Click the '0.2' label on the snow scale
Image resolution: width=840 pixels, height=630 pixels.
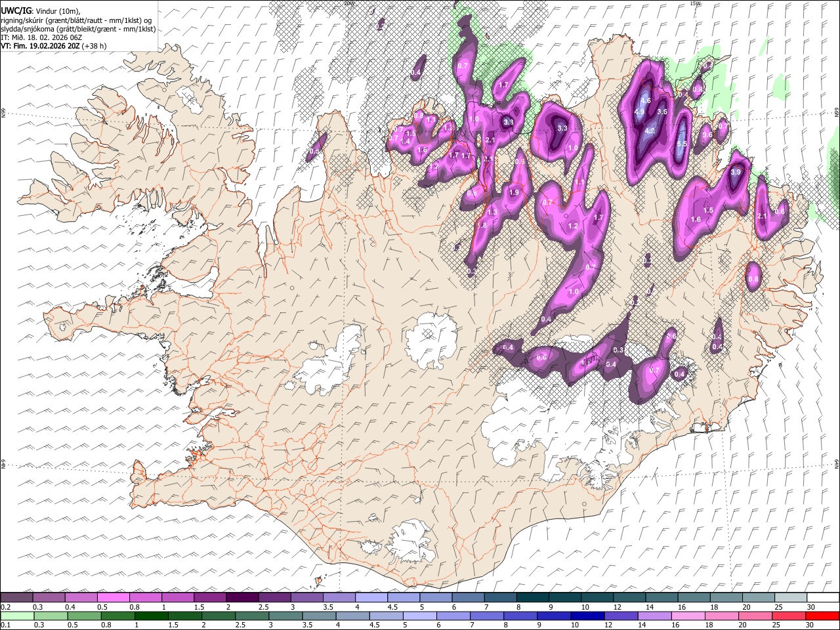click(6, 606)
